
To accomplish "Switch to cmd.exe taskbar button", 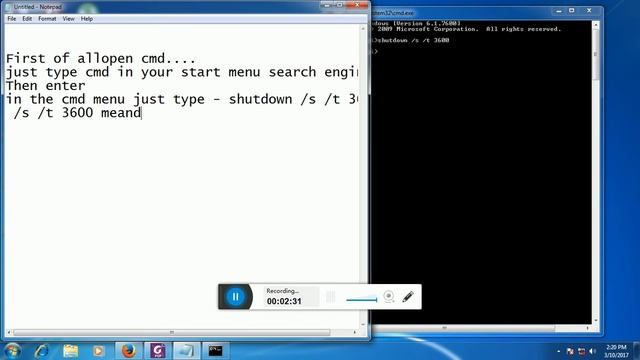I will [216, 351].
